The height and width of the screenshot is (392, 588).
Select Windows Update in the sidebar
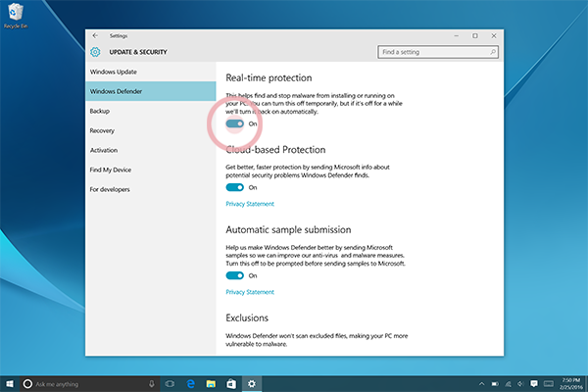pyautogui.click(x=151, y=72)
